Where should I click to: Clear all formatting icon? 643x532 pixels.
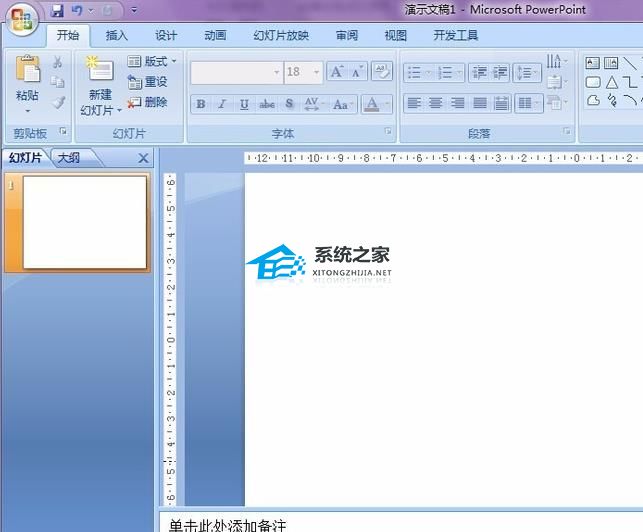(382, 71)
